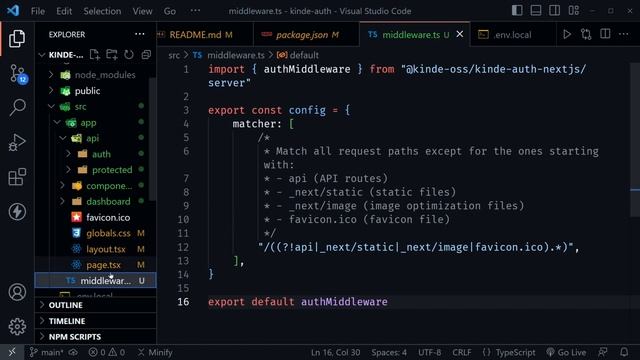The height and width of the screenshot is (360, 640).
Task: Open the File menu
Action: 38,11
